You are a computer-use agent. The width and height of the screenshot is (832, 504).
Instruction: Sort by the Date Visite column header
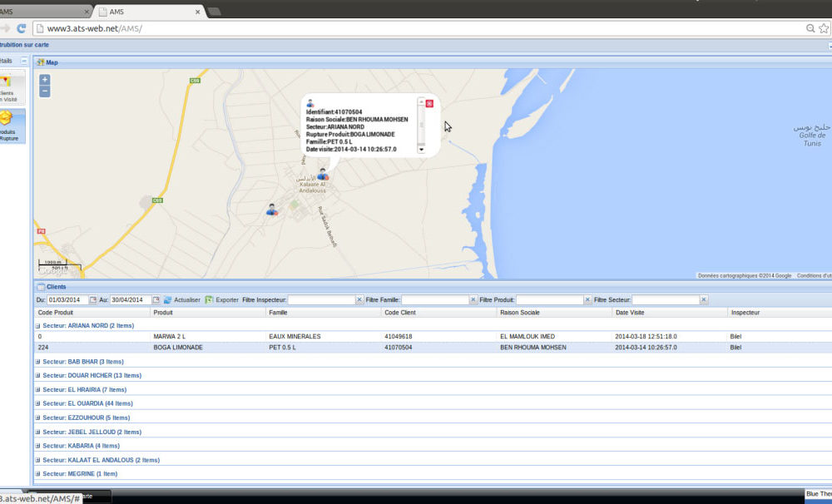[630, 312]
